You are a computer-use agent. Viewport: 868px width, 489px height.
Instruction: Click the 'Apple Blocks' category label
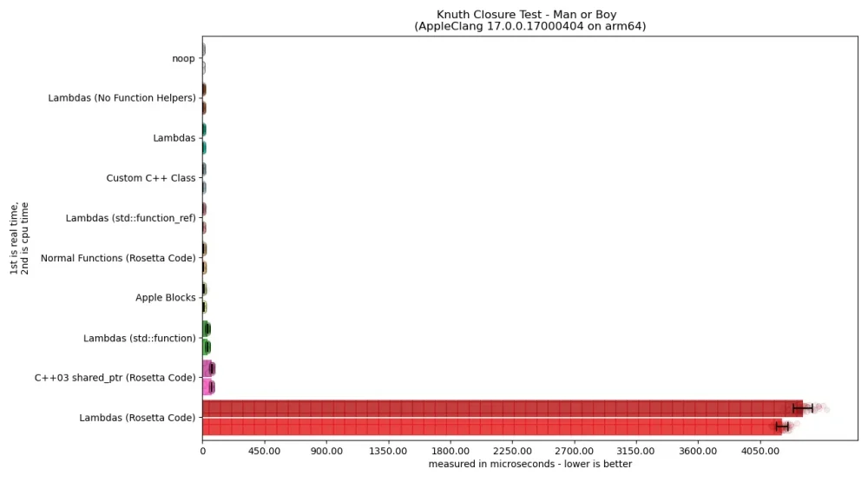coord(165,298)
